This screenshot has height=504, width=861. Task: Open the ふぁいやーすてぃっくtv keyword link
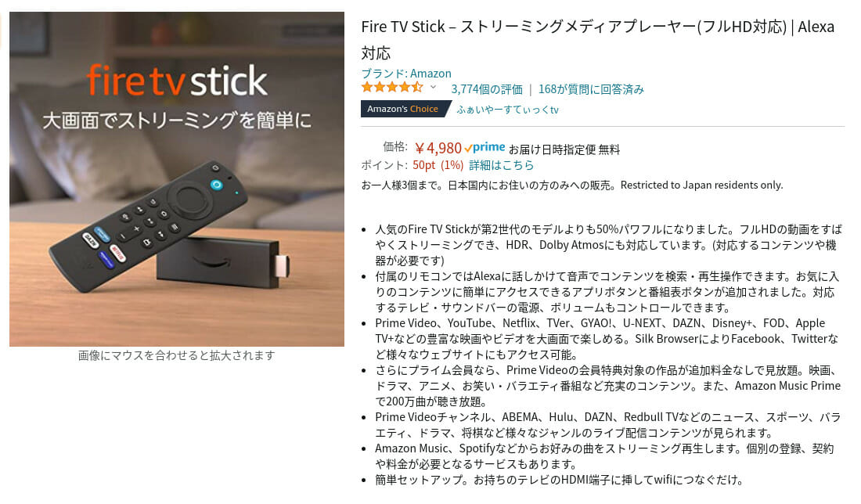[507, 110]
